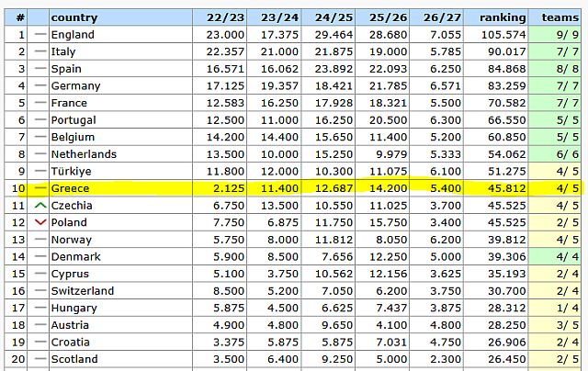Click Türkiye's ranking total 51.275
Image resolution: width=588 pixels, height=371 pixels.
pyautogui.click(x=507, y=171)
